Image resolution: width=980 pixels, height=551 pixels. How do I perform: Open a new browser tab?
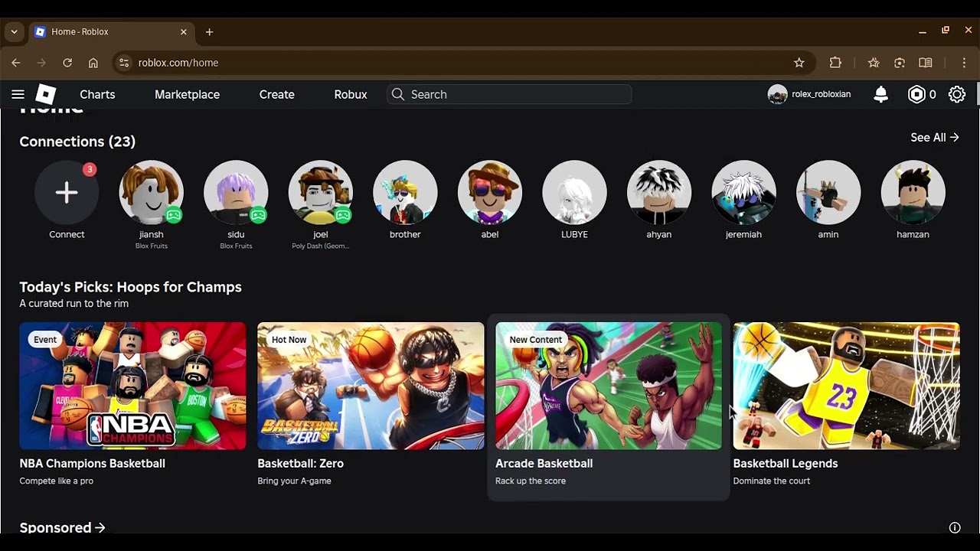pyautogui.click(x=209, y=32)
